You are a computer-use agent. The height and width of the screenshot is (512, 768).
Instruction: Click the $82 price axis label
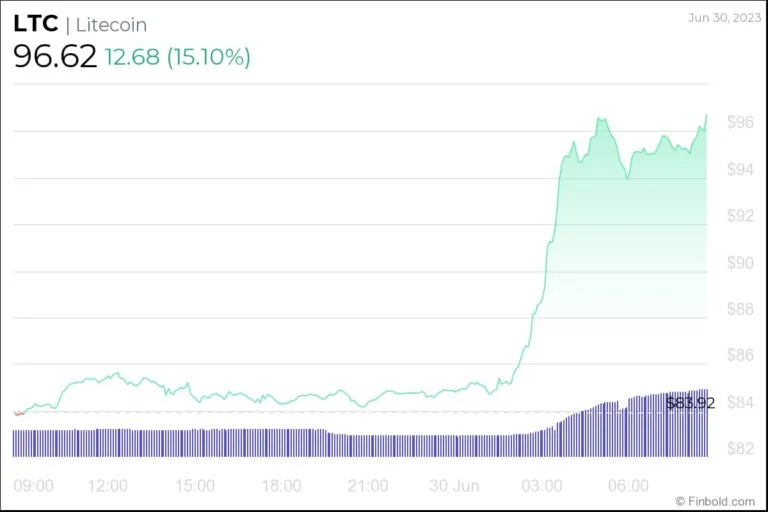740,448
